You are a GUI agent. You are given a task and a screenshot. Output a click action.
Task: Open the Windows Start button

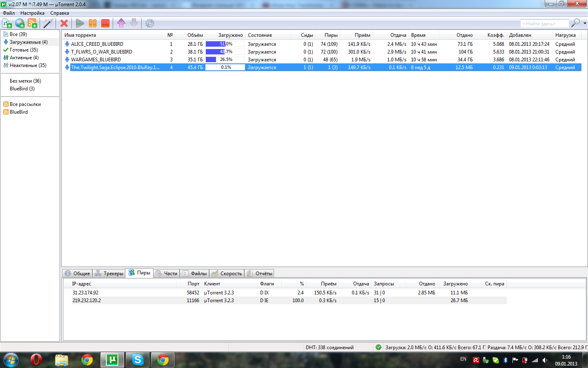11,360
